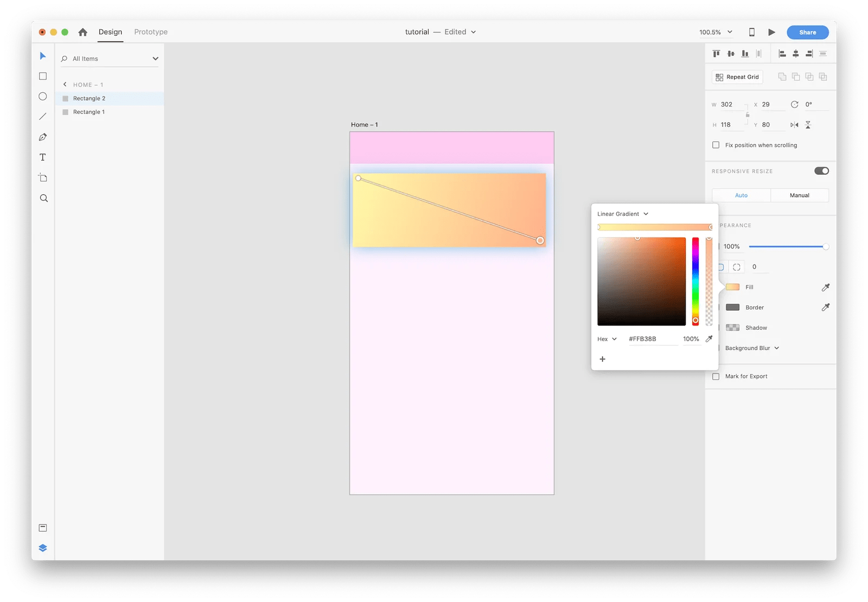Image resolution: width=868 pixels, height=602 pixels.
Task: Toggle the width-height aspect lock
Action: tap(748, 114)
